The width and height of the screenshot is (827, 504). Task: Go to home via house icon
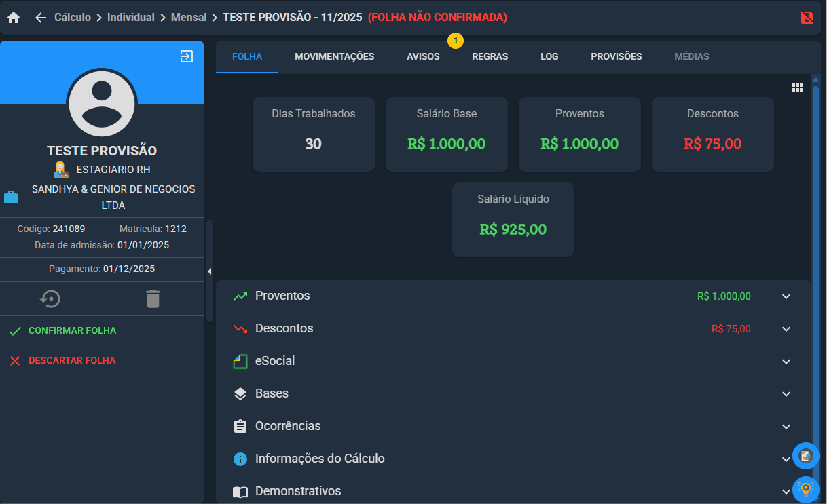(x=14, y=18)
